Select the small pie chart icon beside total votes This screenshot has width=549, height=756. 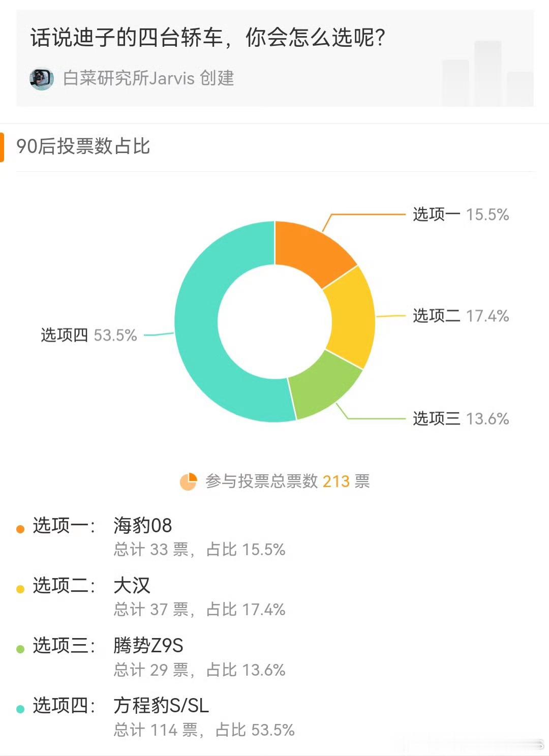tap(188, 481)
